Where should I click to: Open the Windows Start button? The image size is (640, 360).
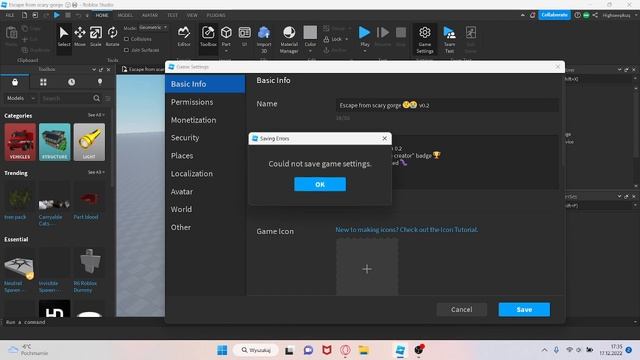(222, 350)
